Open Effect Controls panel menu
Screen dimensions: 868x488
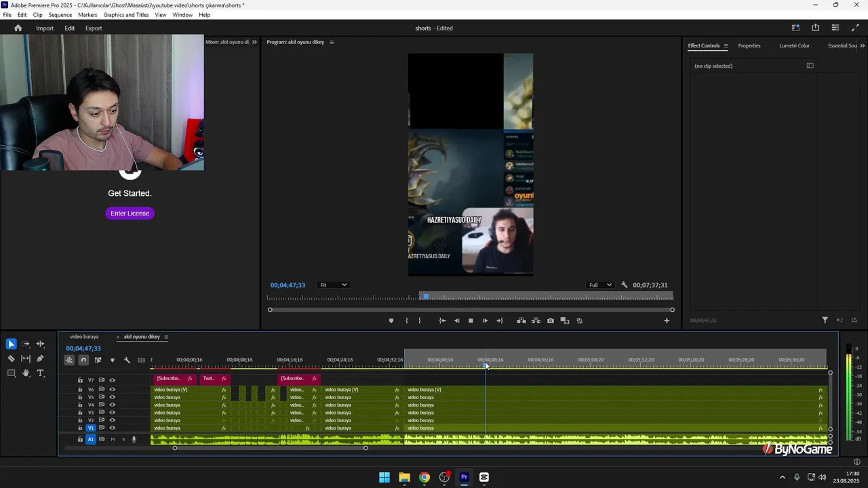click(x=726, y=46)
